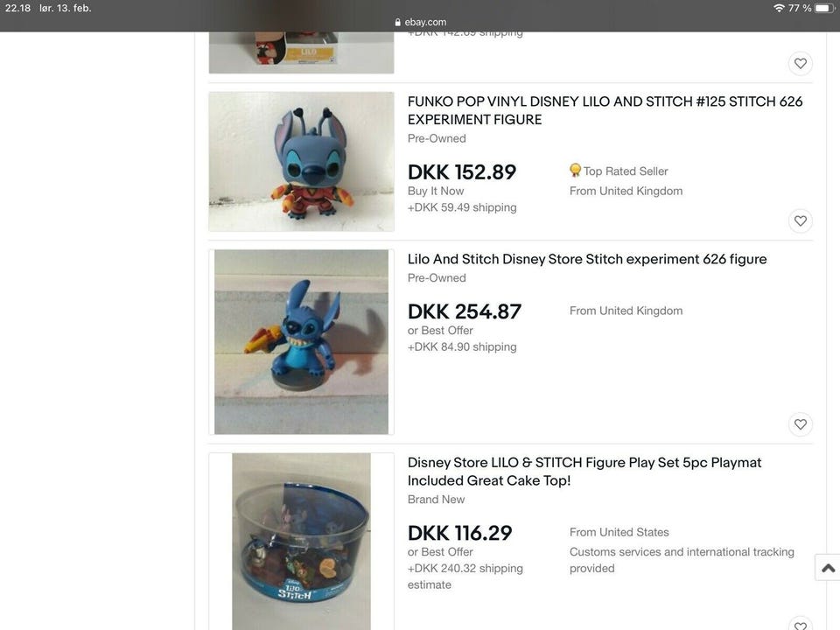Tap the battery indicator icon
The width and height of the screenshot is (840, 630).
click(824, 8)
